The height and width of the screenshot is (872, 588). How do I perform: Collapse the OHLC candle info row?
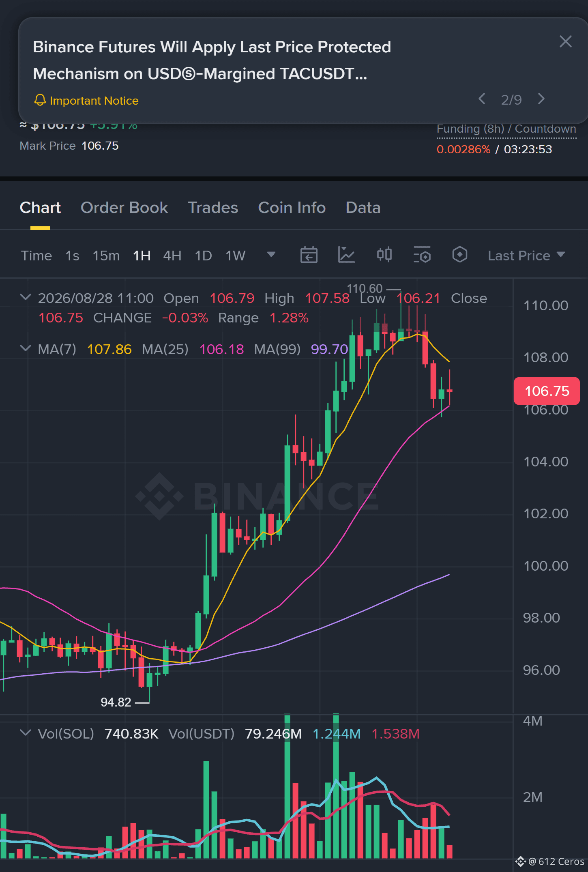pos(26,297)
